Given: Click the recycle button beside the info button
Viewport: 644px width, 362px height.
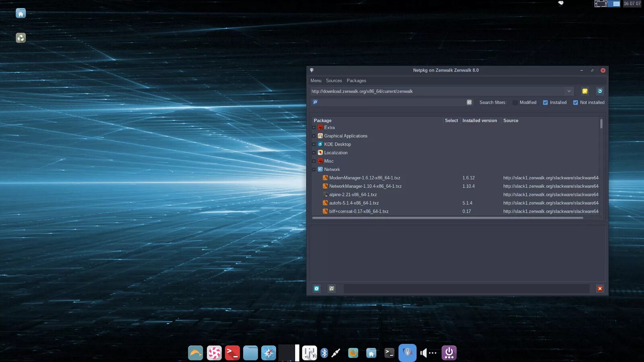Looking at the screenshot, I should click(332, 288).
